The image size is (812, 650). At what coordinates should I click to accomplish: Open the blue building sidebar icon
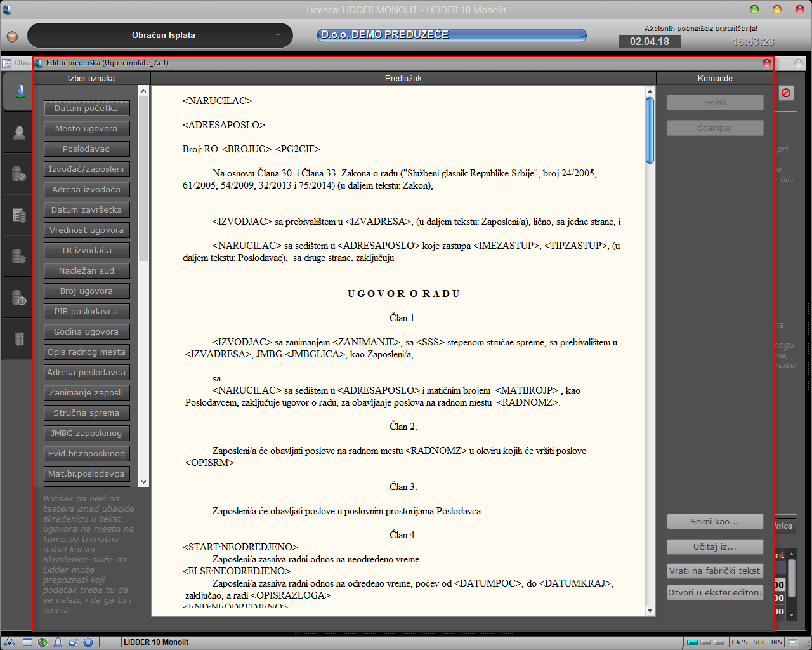coord(20,91)
